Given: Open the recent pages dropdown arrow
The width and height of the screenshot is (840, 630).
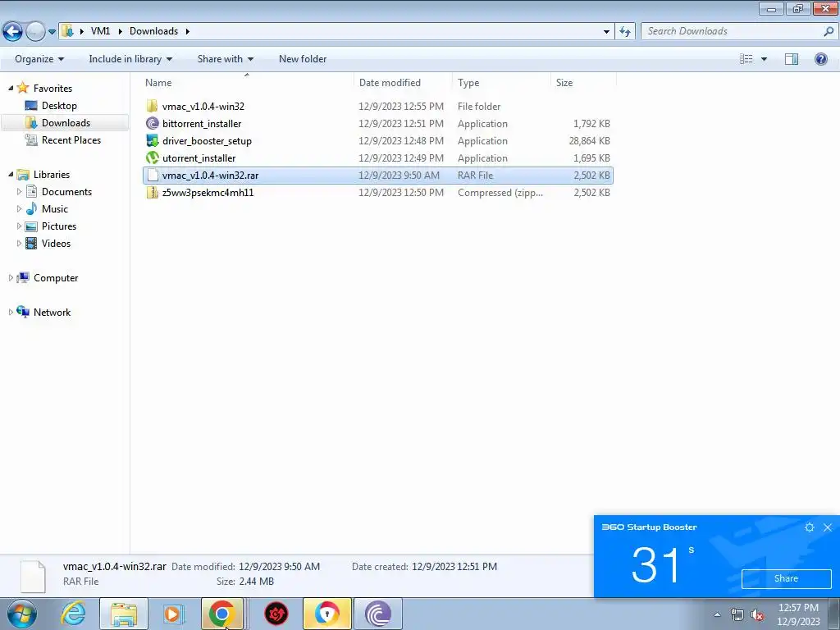Looking at the screenshot, I should pos(52,32).
